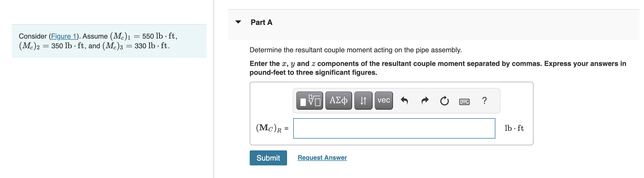Screen dimensions: 644x178
Task: Submit the answer for Part A
Action: click(x=268, y=158)
